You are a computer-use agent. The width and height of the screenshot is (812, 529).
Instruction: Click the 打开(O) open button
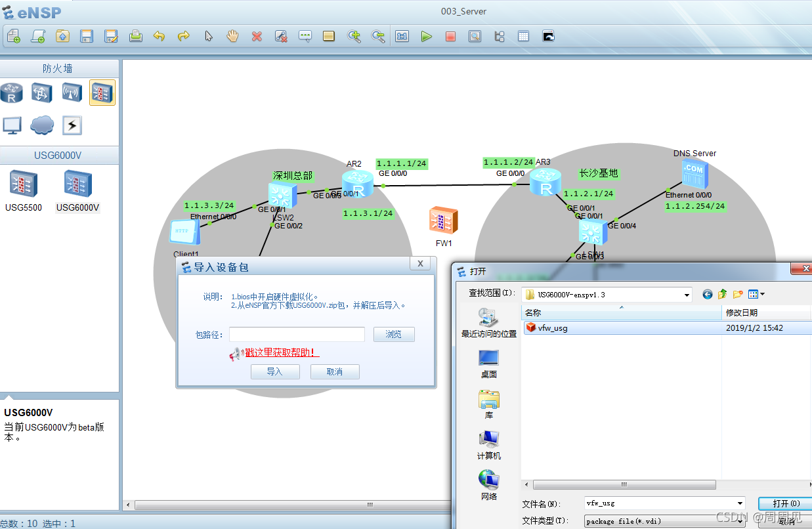pyautogui.click(x=785, y=503)
